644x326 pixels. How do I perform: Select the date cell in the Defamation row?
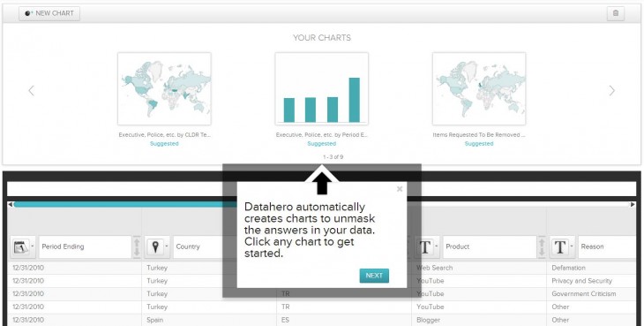coord(75,268)
